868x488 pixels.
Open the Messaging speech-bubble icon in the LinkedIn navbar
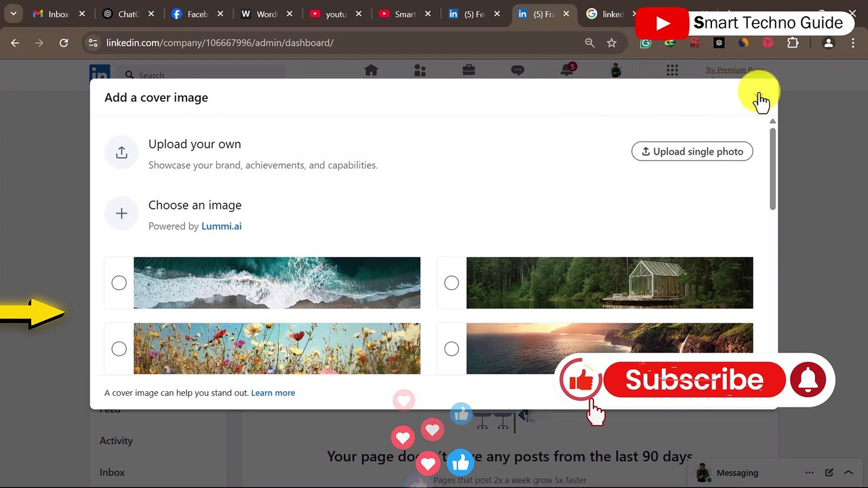[x=517, y=70]
